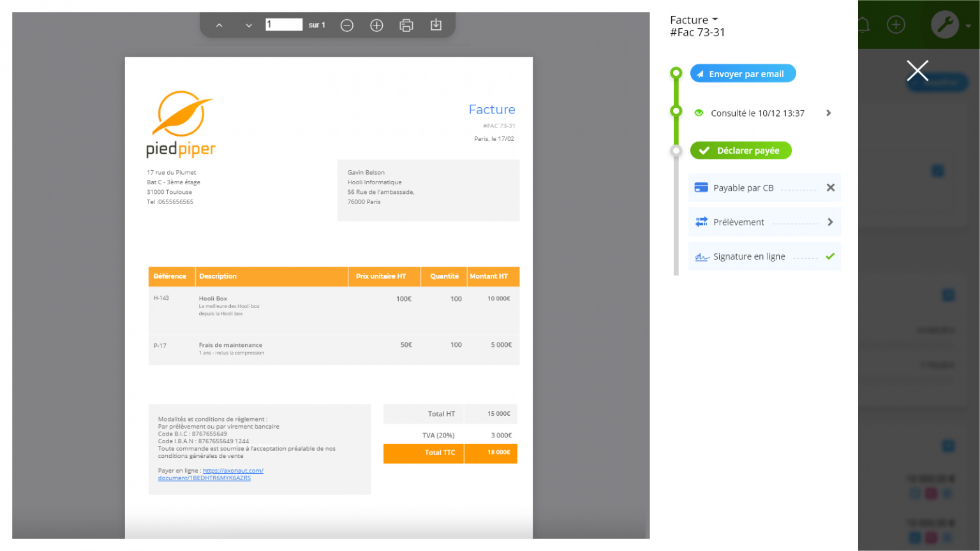The image size is (980, 551).
Task: Expand Prélèvement with the chevron arrow
Action: [x=830, y=222]
